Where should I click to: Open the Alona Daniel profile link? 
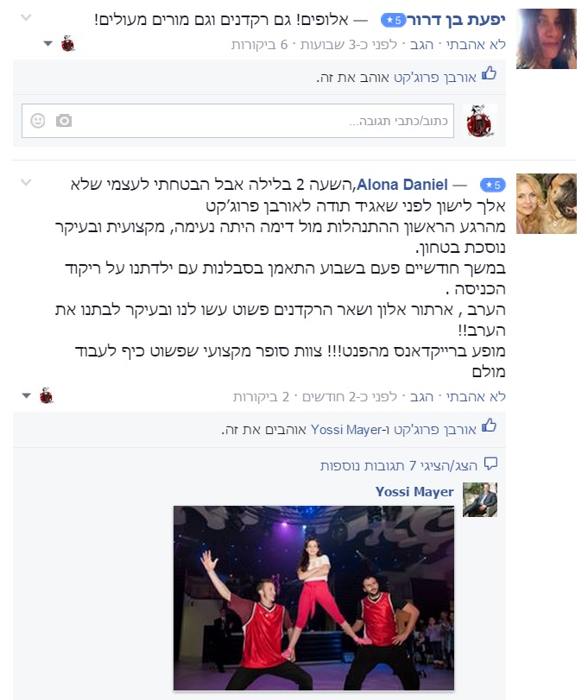[401, 185]
